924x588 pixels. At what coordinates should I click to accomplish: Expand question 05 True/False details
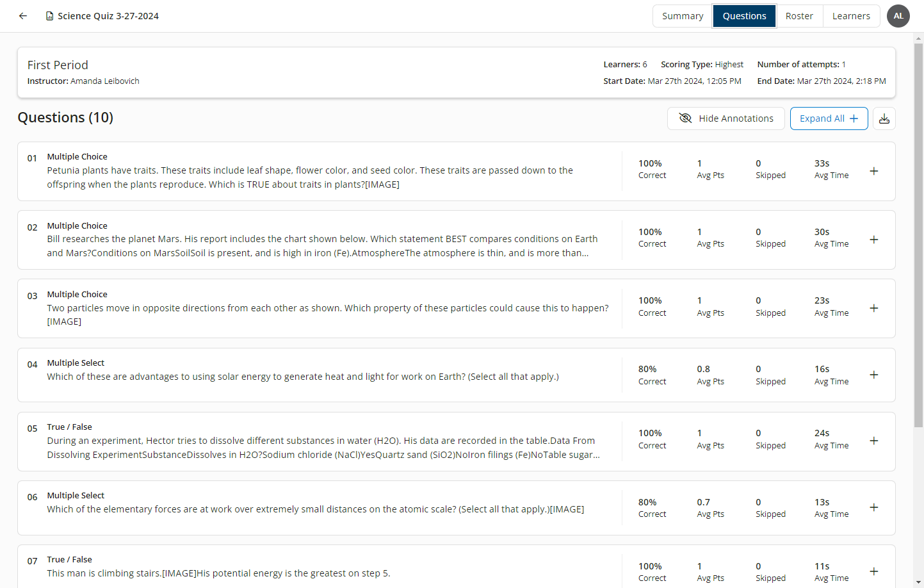873,441
